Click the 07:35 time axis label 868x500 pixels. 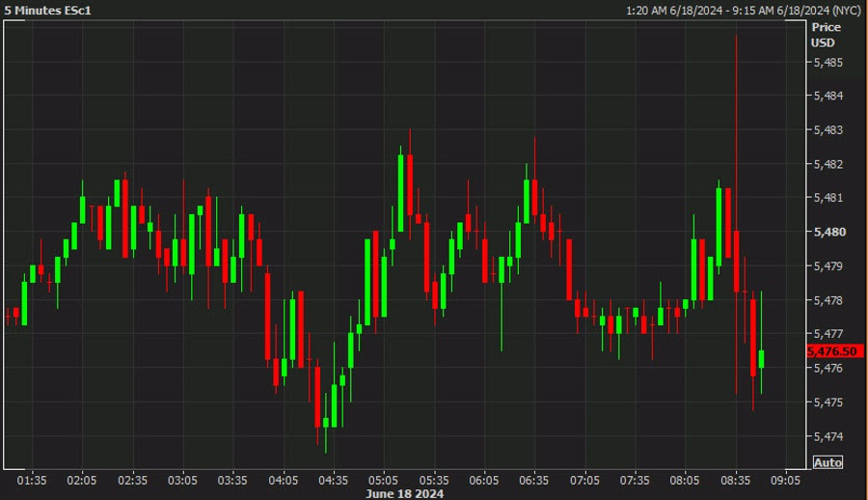click(x=635, y=480)
